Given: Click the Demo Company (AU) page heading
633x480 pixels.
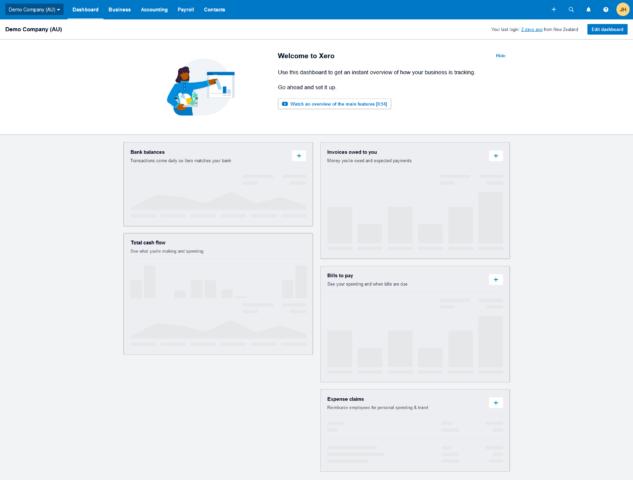Looking at the screenshot, I should (34, 29).
